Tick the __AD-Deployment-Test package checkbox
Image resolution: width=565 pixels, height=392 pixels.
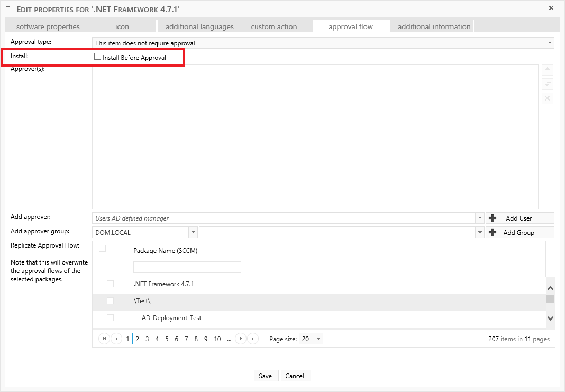[x=110, y=318]
